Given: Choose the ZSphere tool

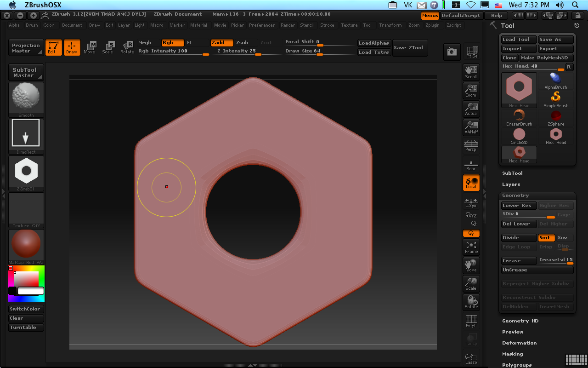Looking at the screenshot, I should pyautogui.click(x=556, y=118).
